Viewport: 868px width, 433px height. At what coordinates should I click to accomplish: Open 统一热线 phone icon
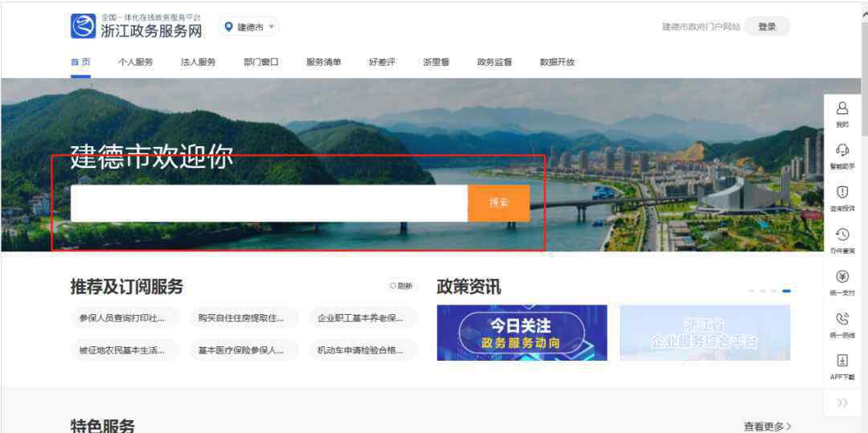(842, 319)
